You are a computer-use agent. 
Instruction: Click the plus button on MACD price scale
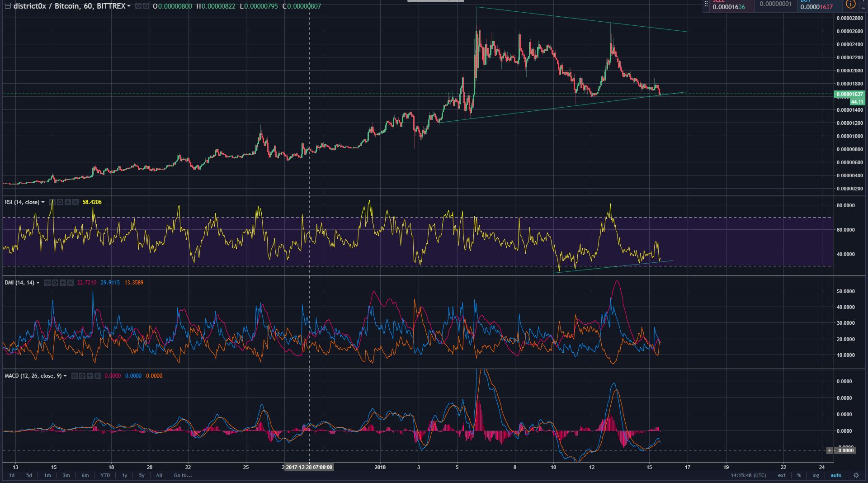[830, 450]
